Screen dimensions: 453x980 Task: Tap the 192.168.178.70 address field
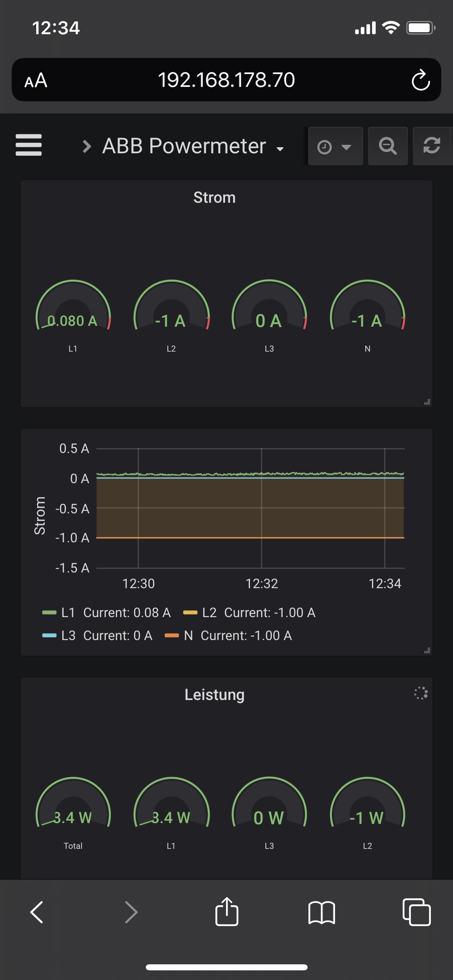click(226, 80)
